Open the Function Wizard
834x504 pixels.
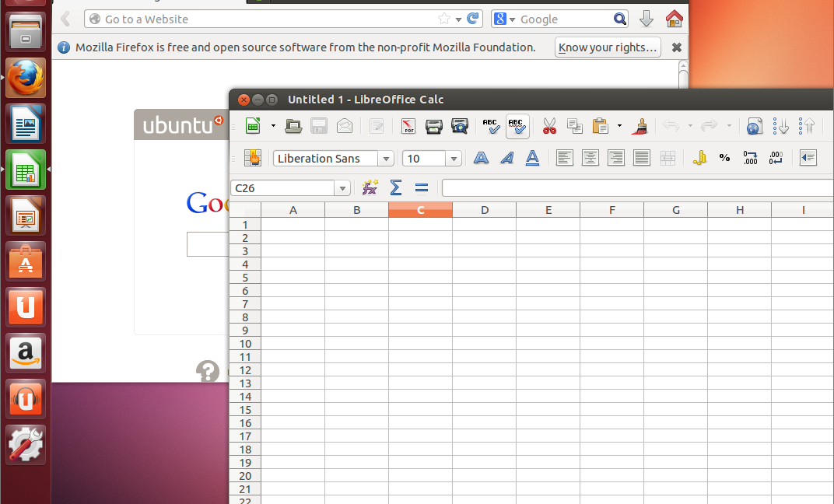[370, 187]
